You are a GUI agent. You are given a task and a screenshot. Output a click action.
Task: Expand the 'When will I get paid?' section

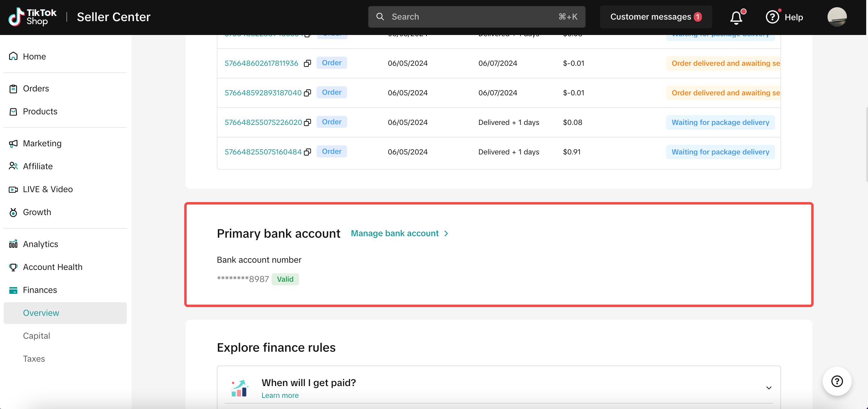click(769, 388)
